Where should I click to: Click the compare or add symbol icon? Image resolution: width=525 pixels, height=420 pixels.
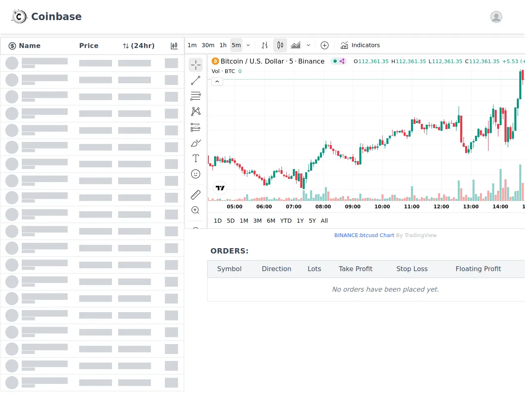324,45
